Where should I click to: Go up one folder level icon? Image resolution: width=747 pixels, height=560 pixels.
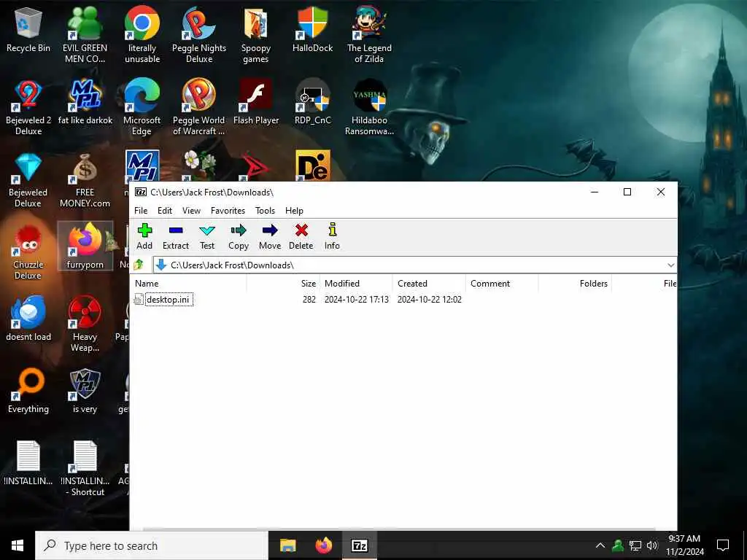pos(139,265)
